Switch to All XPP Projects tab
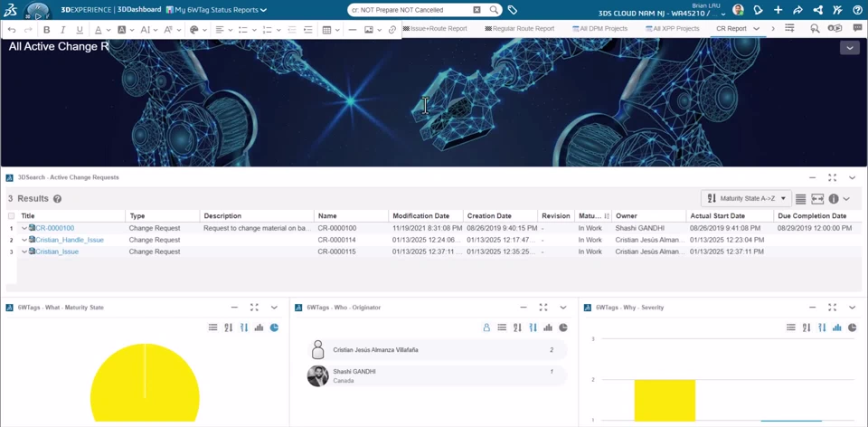868x427 pixels. pos(672,28)
